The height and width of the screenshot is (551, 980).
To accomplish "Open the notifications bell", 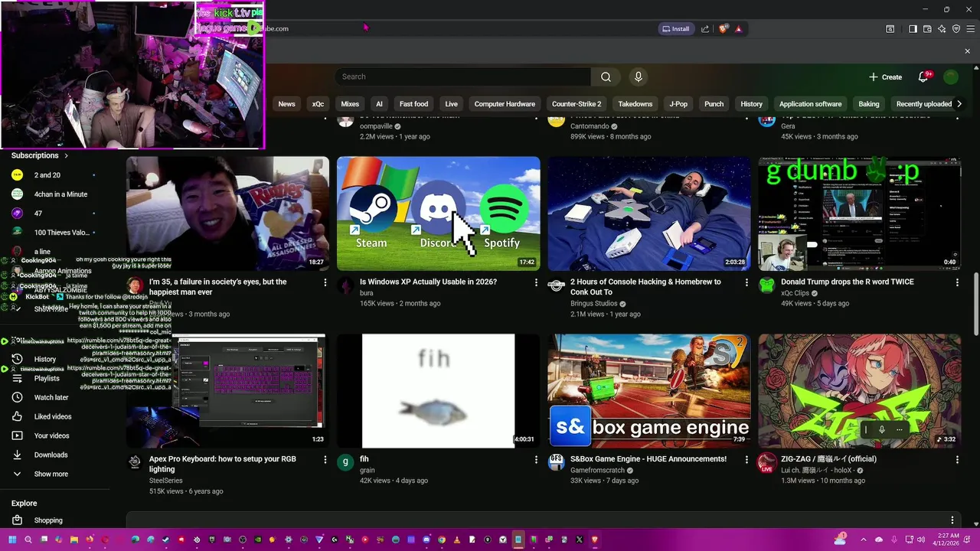I will 923,77.
